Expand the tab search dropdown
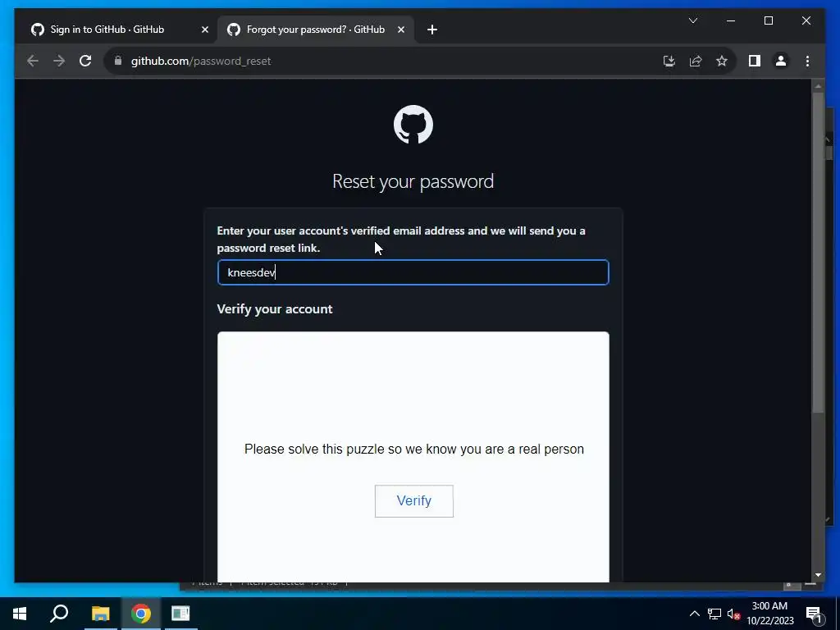The width and height of the screenshot is (840, 630). point(692,21)
